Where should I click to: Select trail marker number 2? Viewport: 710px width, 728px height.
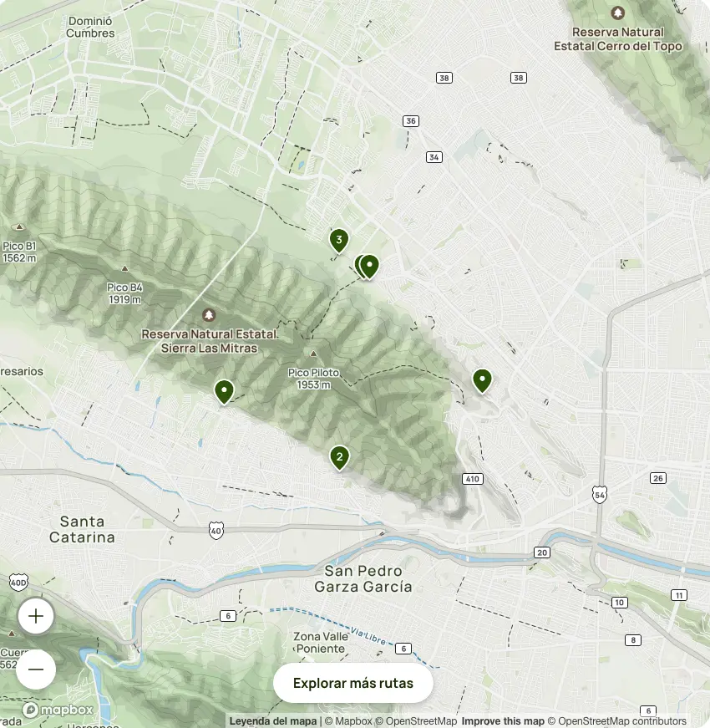click(x=339, y=456)
